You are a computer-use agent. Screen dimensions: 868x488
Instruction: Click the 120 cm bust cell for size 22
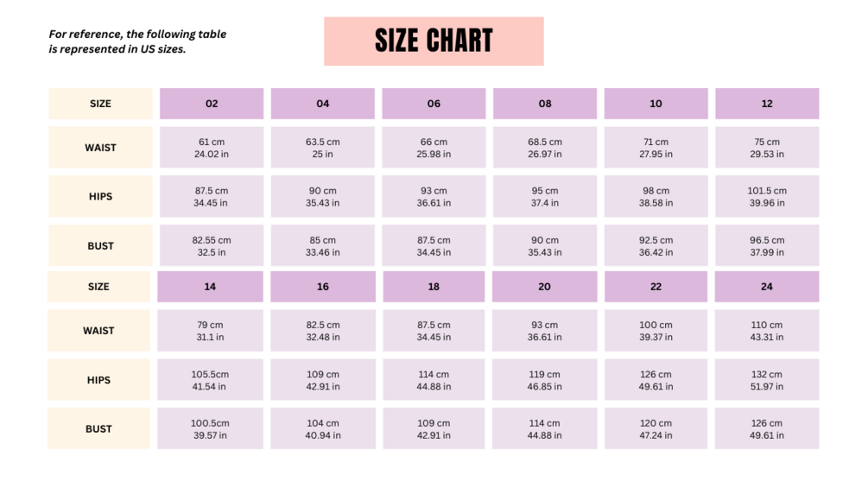pyautogui.click(x=656, y=429)
